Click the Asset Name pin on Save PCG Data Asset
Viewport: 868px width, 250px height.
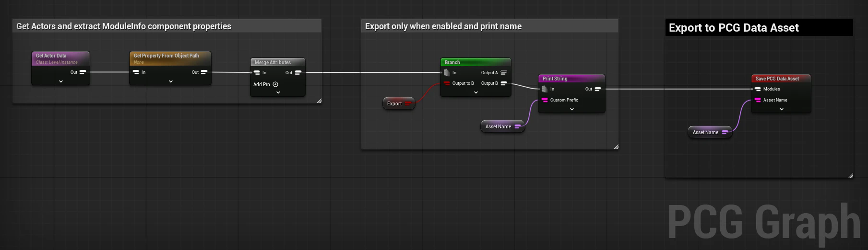coord(758,100)
